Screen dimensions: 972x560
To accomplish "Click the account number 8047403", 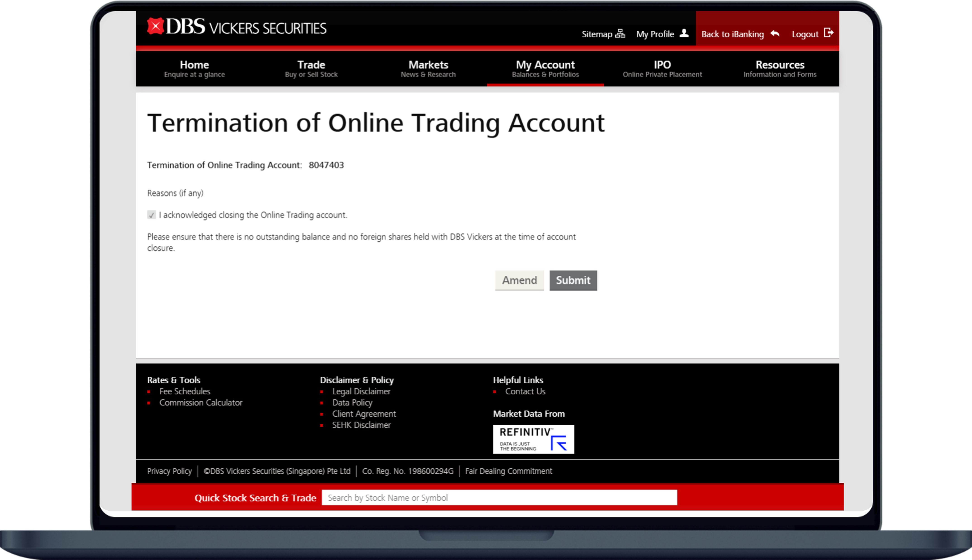I will (x=326, y=165).
